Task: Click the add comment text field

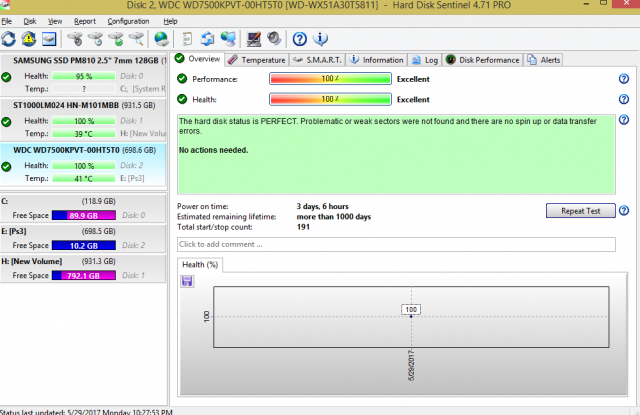Action: pyautogui.click(x=396, y=244)
